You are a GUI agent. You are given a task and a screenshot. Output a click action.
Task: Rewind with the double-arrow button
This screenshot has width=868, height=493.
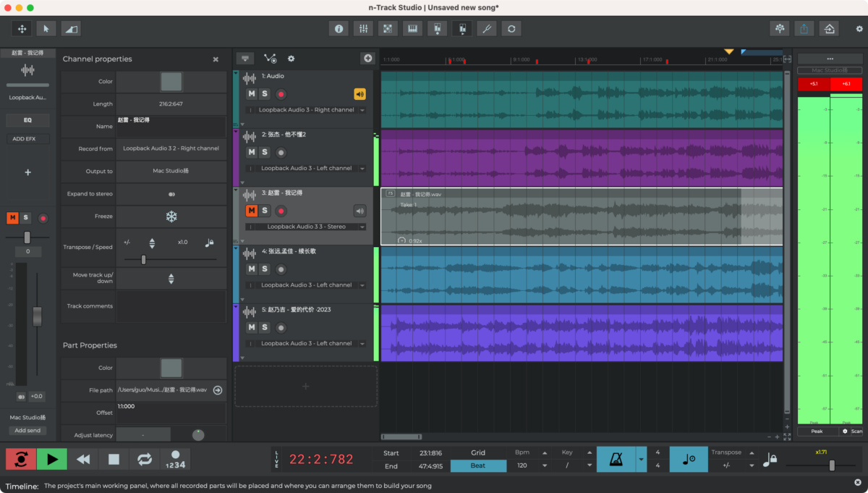(83, 459)
